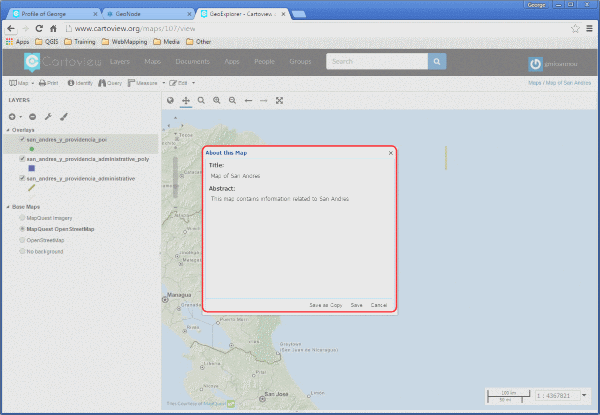
Task: Open Measure tool dropdown arrow
Action: 164,83
